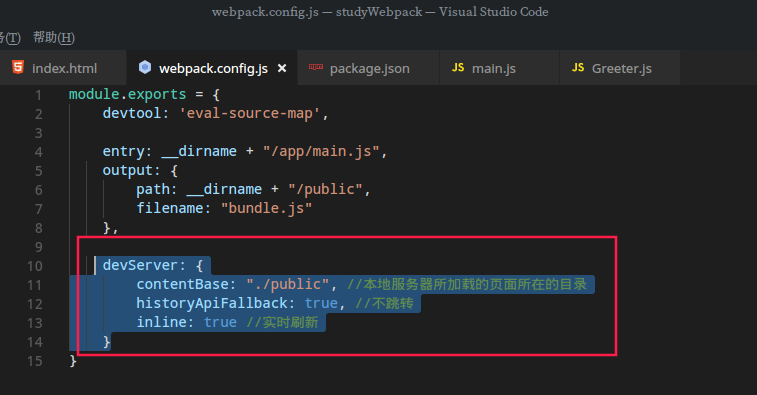Click the "/public" string on line 6
Image resolution: width=757 pixels, height=395 pixels.
[325, 189]
